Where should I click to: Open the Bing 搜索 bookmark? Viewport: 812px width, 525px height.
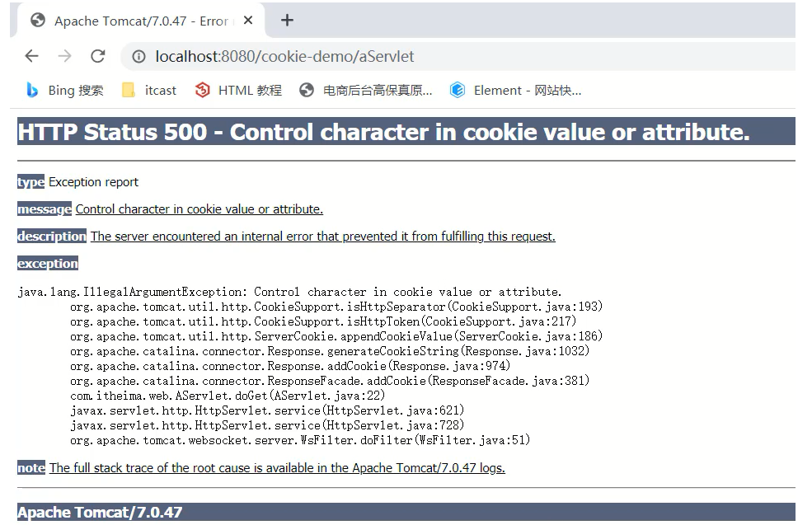(x=65, y=90)
